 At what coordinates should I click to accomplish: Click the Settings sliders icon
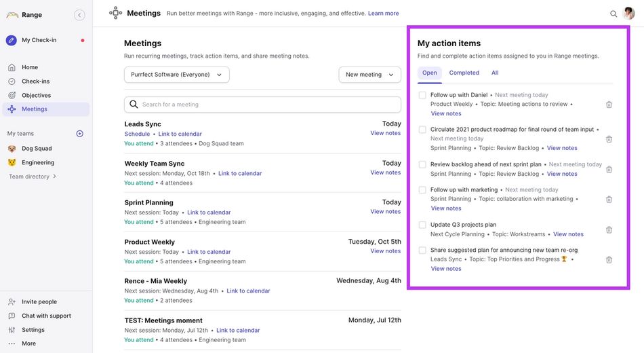(x=12, y=330)
